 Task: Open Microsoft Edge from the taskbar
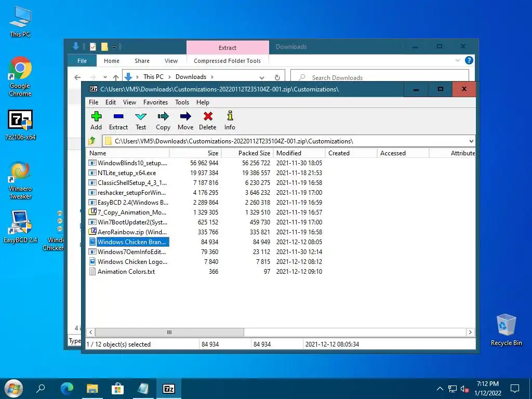67,388
